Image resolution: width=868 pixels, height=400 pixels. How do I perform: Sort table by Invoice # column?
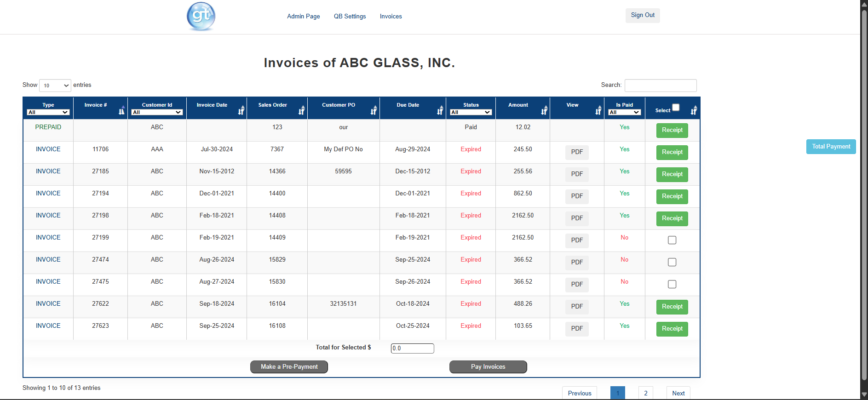click(x=121, y=110)
